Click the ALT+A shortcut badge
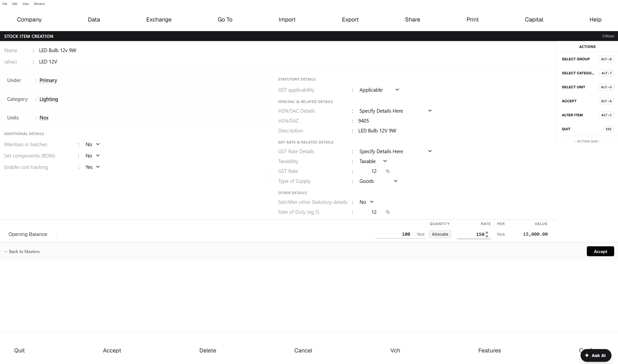Viewport: 618px width, 364px height. point(606,101)
